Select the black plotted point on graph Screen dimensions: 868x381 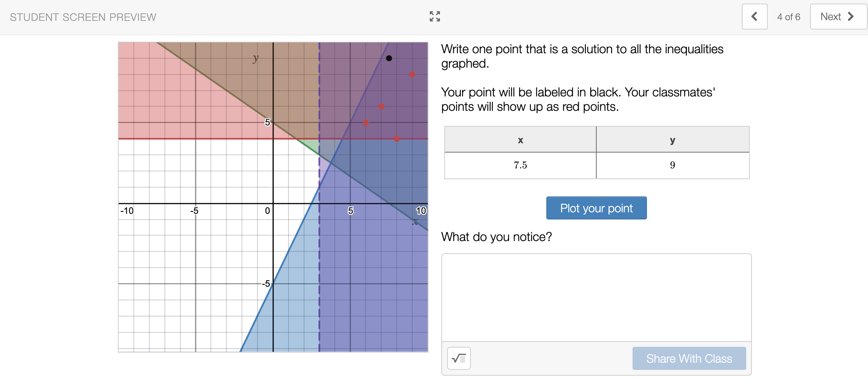(389, 58)
